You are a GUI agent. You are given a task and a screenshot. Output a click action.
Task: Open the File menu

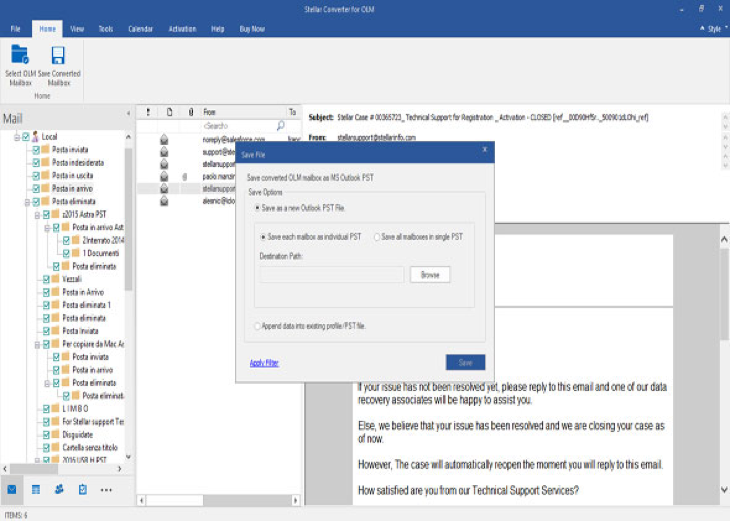tap(15, 29)
